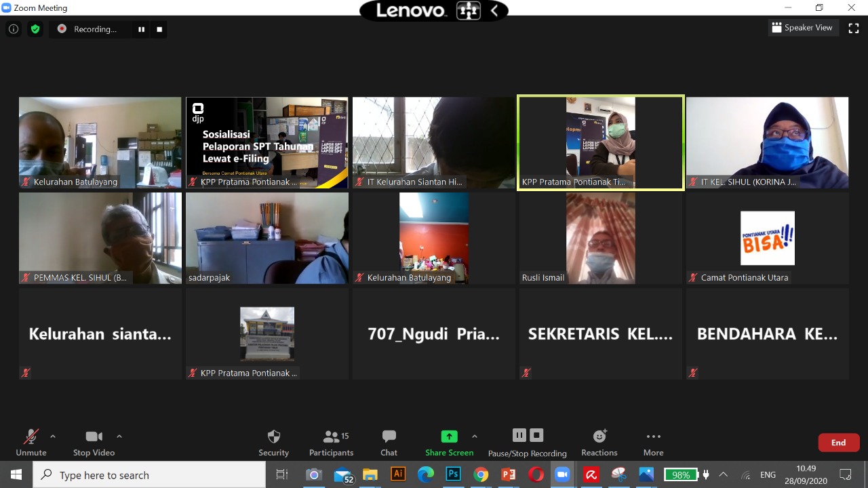The height and width of the screenshot is (488, 868).
Task: Click the green Share Screen icon
Action: point(449,436)
